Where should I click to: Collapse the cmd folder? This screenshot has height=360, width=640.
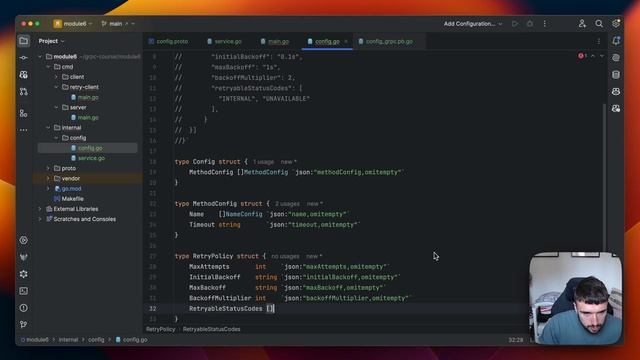49,67
